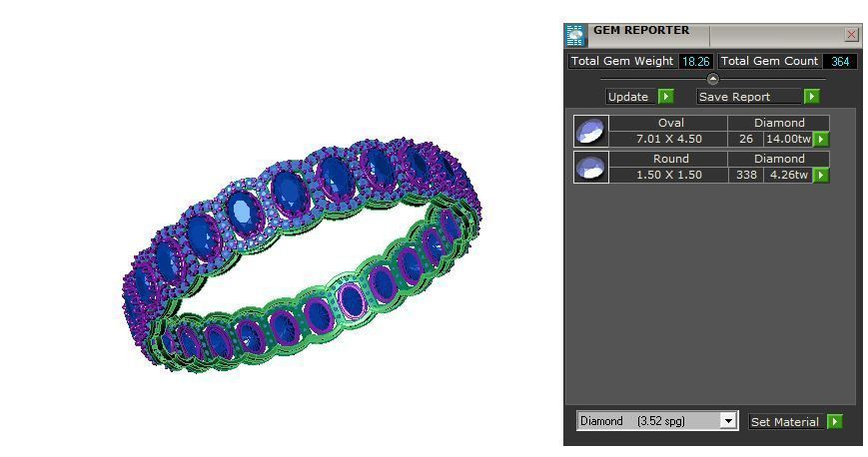Screen dimensions: 868x457
Task: Click the green arrow next to Set Material
Action: pos(835,422)
